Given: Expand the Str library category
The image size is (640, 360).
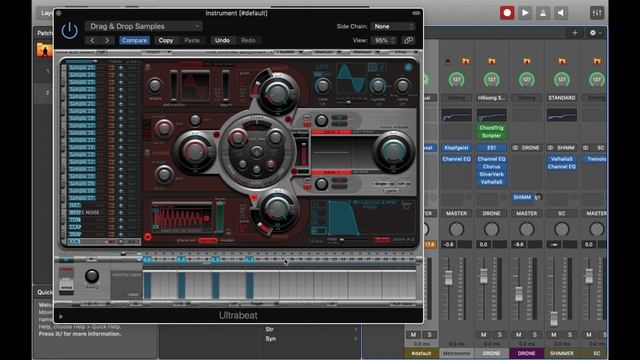Looking at the screenshot, I should [312, 329].
